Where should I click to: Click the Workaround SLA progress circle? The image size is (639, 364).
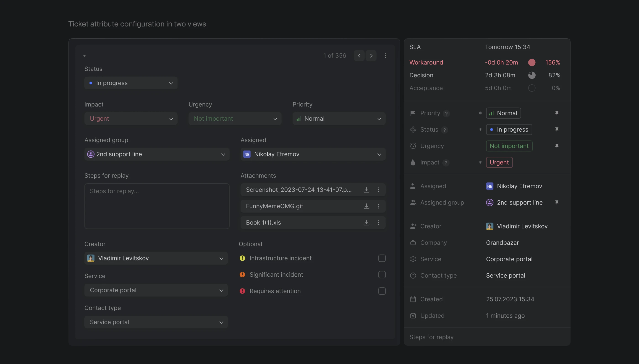pos(532,62)
